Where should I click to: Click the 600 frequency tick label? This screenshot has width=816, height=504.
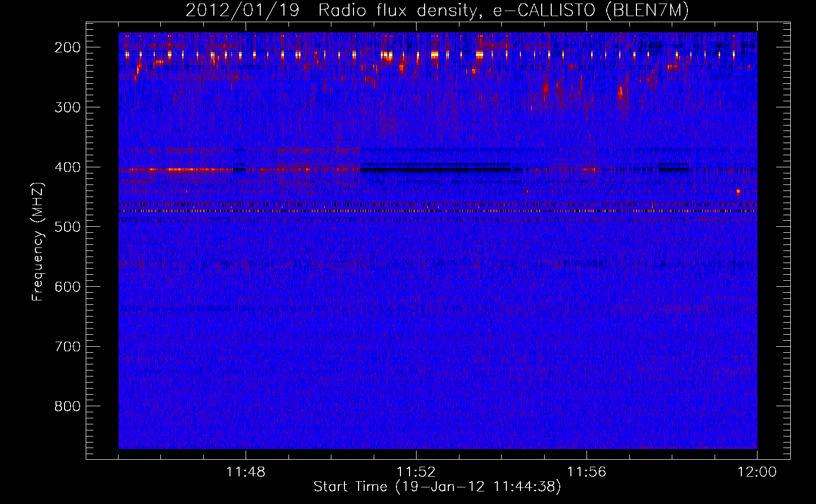click(68, 287)
